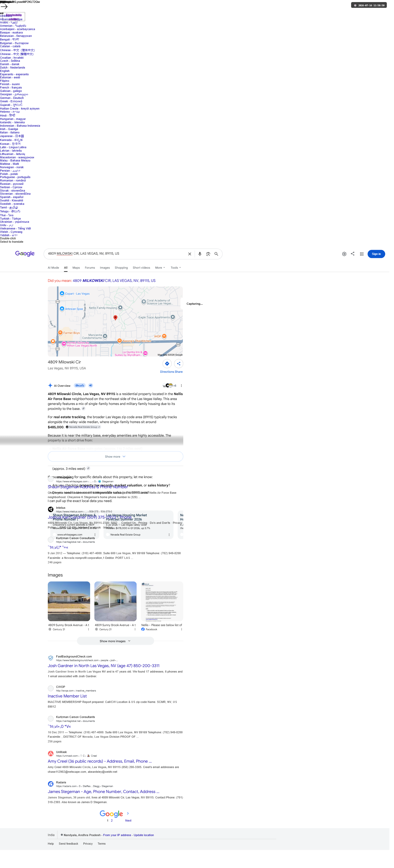Choose French - français from language list
This screenshot has width=394, height=868.
coord(11,89)
